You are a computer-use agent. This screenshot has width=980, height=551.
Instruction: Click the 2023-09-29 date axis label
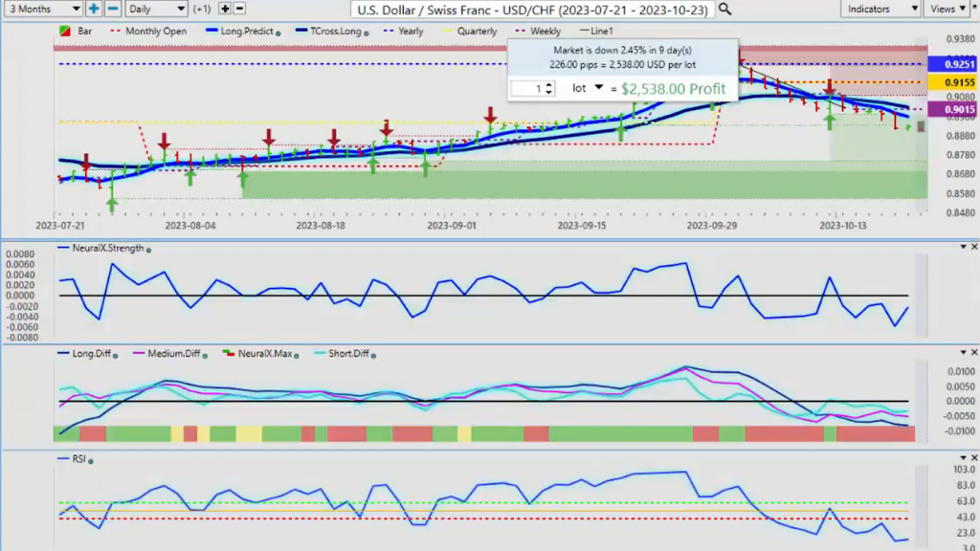711,226
